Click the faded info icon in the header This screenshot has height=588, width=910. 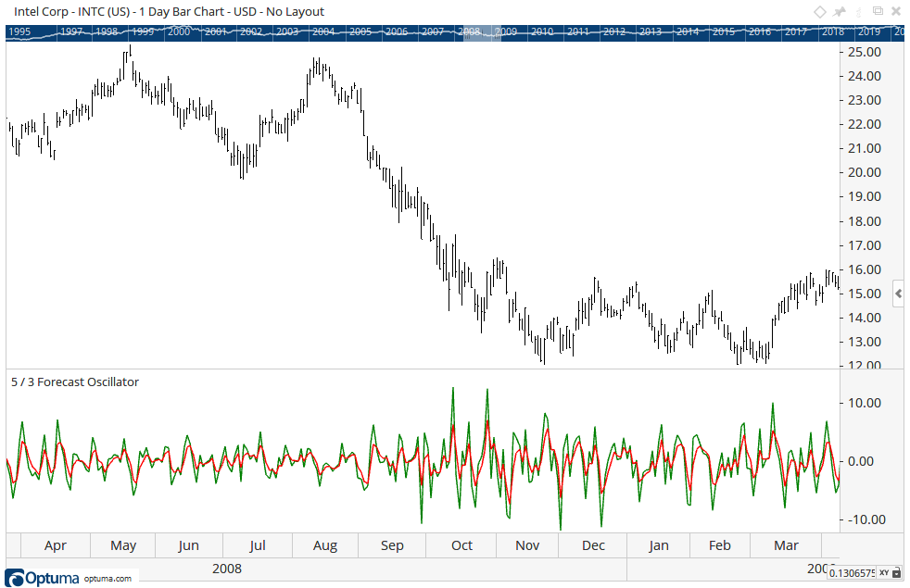(x=859, y=12)
